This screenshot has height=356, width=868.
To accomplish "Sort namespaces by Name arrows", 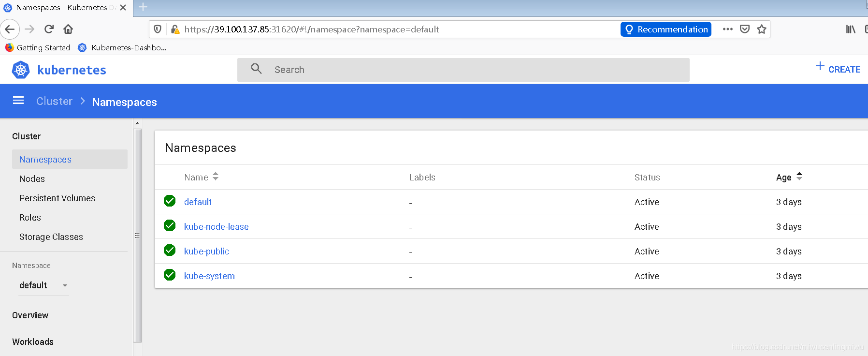I will 216,177.
